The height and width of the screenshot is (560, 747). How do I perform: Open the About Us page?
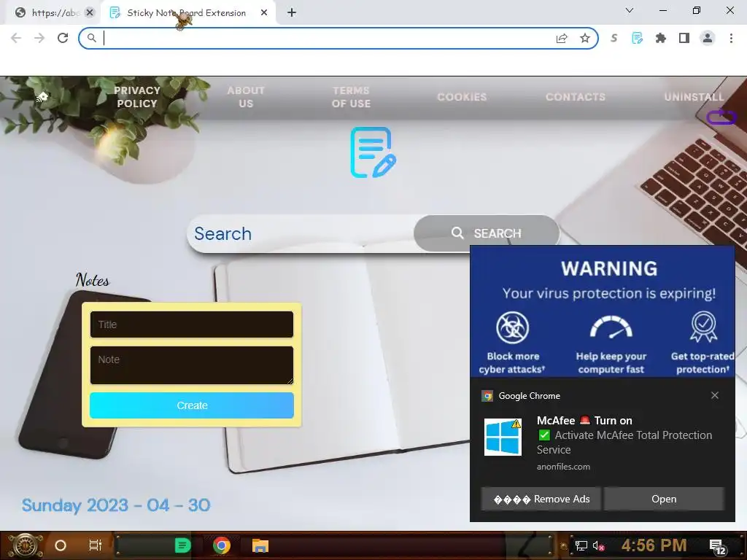pos(246,97)
